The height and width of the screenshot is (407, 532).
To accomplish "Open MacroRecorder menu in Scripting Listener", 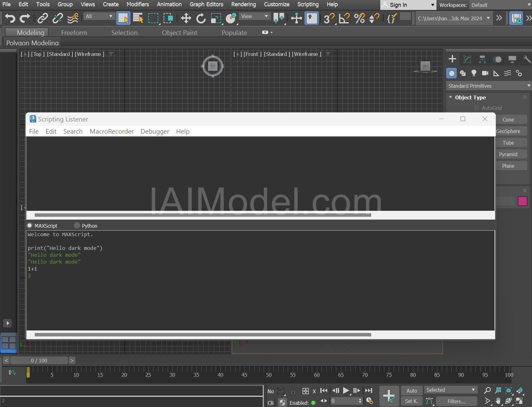I will (x=111, y=132).
